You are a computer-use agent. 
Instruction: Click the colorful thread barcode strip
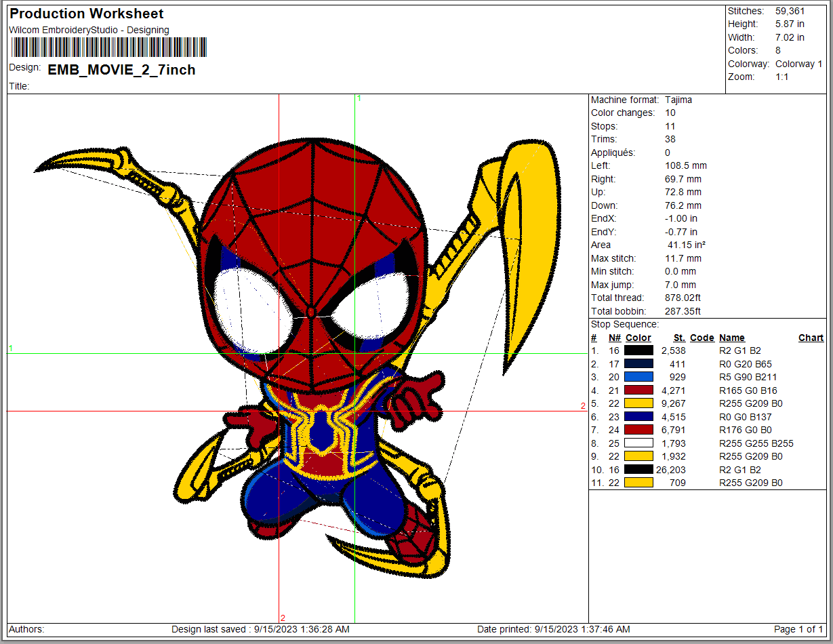(x=108, y=47)
